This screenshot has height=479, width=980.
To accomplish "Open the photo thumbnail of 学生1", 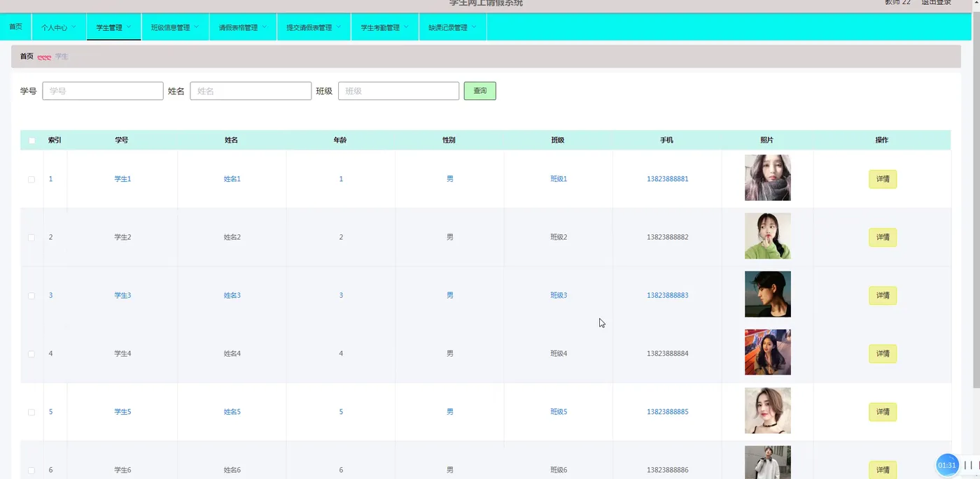I will [768, 178].
